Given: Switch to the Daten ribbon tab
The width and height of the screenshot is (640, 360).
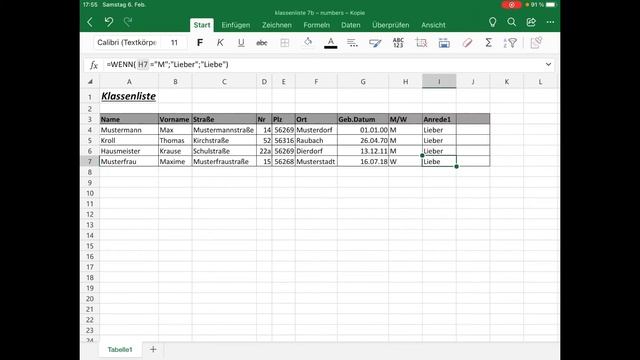Looking at the screenshot, I should click(x=351, y=25).
